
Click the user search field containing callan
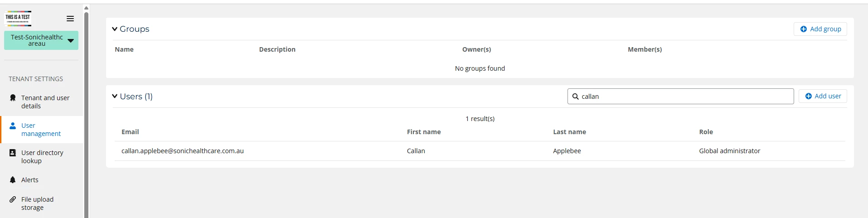pyautogui.click(x=680, y=97)
